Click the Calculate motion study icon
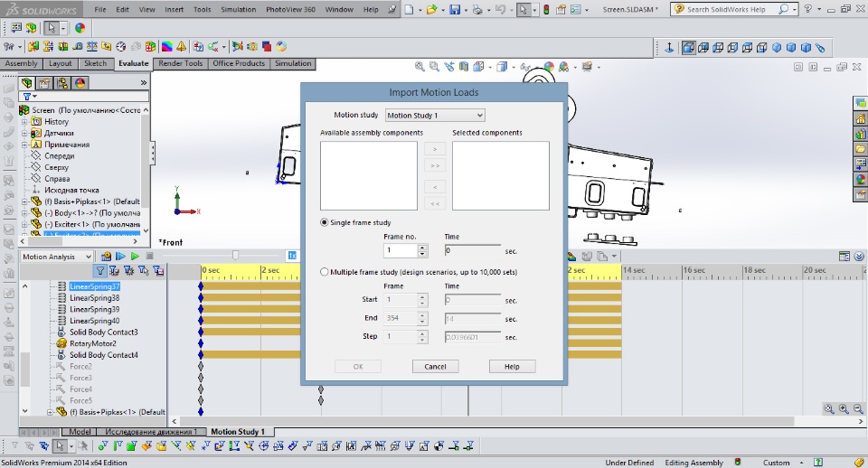Screen dimensions: 868x468 (107, 256)
